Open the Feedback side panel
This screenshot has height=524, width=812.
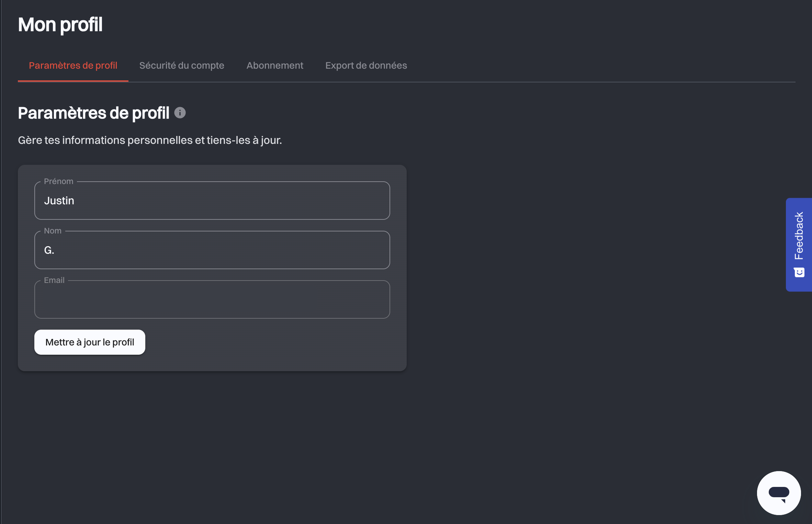tap(799, 244)
